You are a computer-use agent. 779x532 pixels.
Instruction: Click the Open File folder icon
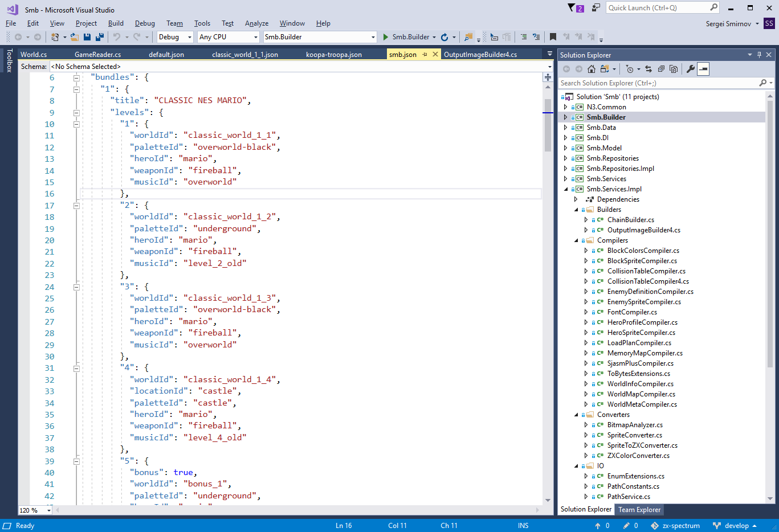click(75, 37)
